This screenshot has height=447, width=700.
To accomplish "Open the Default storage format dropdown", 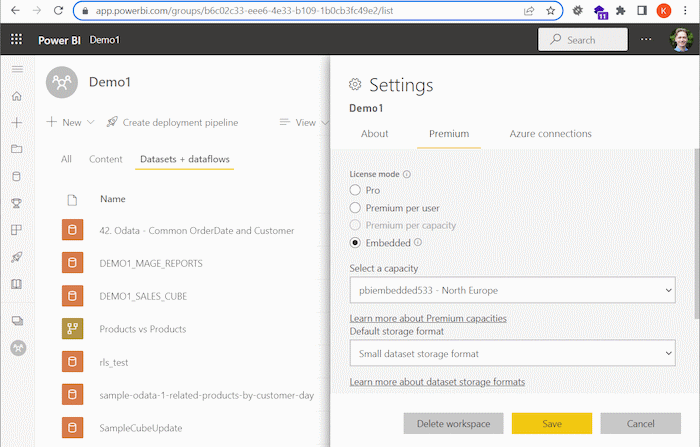I will (x=512, y=353).
